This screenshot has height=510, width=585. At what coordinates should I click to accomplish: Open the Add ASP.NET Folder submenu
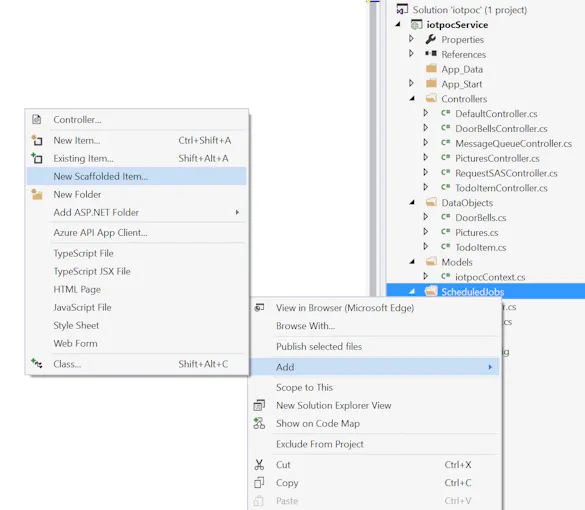tap(137, 212)
